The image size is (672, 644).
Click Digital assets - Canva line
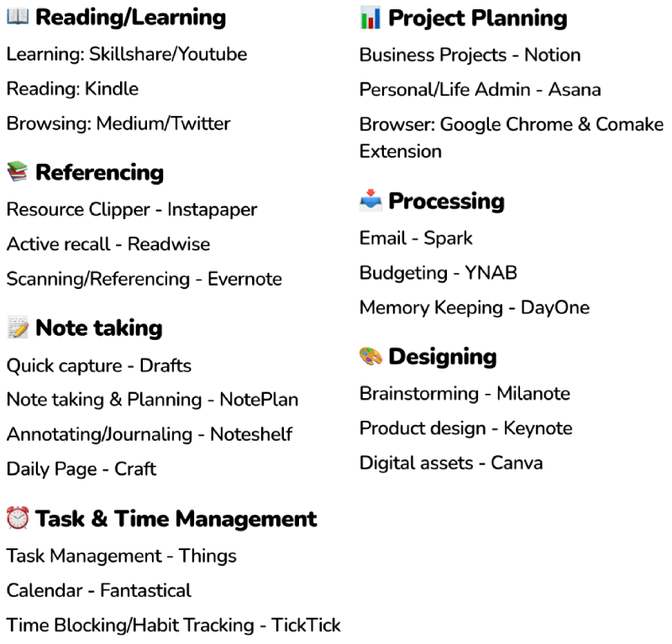[449, 463]
